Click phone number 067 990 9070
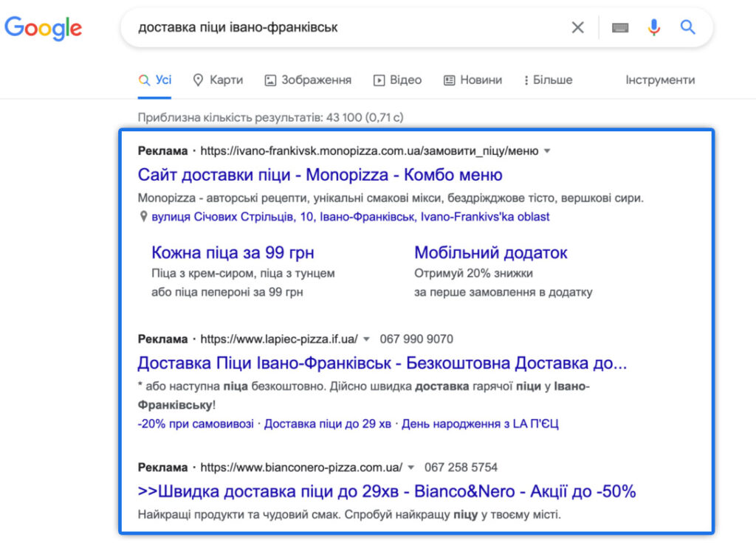The height and width of the screenshot is (551, 756). coord(416,339)
